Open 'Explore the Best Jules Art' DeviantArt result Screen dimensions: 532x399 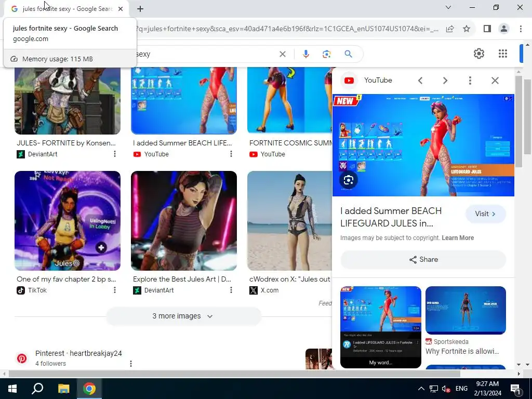182,279
